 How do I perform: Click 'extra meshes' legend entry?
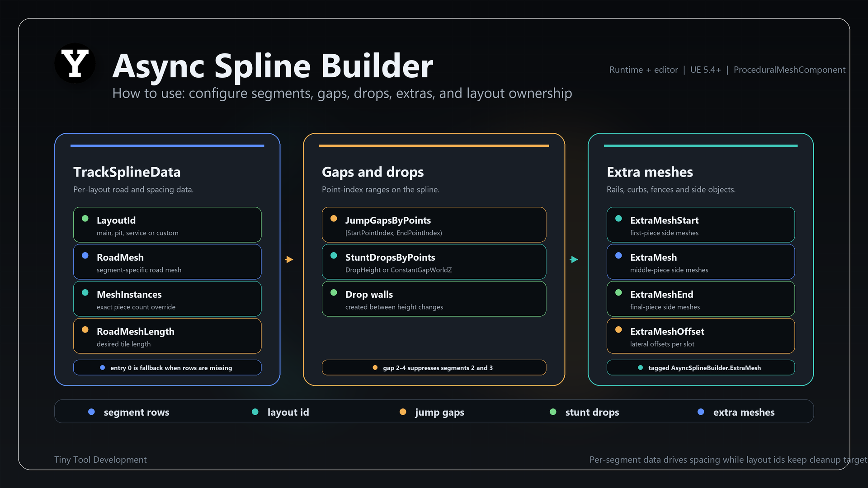(x=736, y=412)
